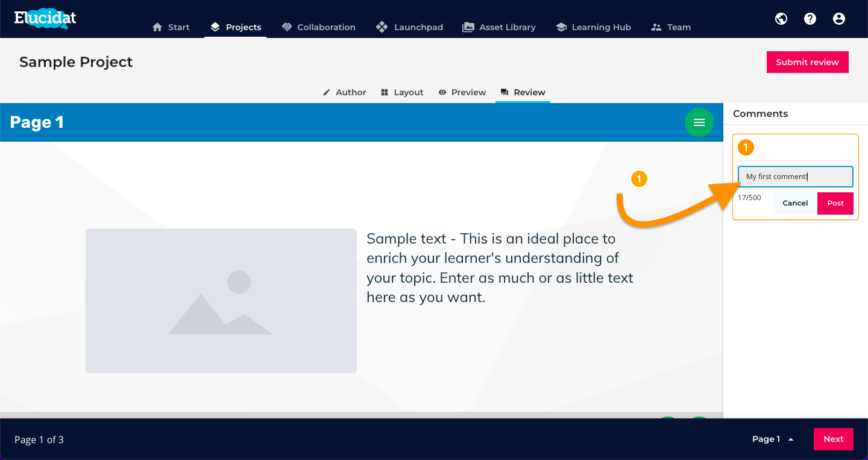
Task: Open the Learning Hub menu item
Action: 593,27
